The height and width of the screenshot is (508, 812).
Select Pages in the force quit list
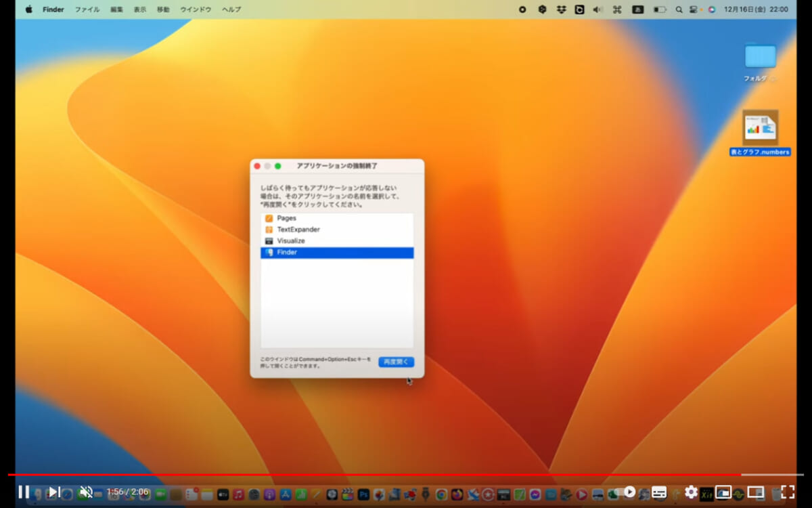pos(337,218)
